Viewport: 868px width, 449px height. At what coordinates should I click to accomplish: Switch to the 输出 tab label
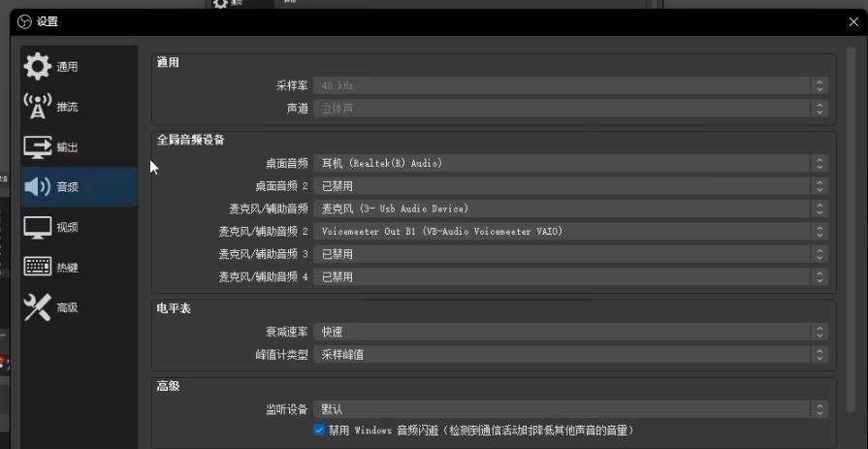click(67, 147)
